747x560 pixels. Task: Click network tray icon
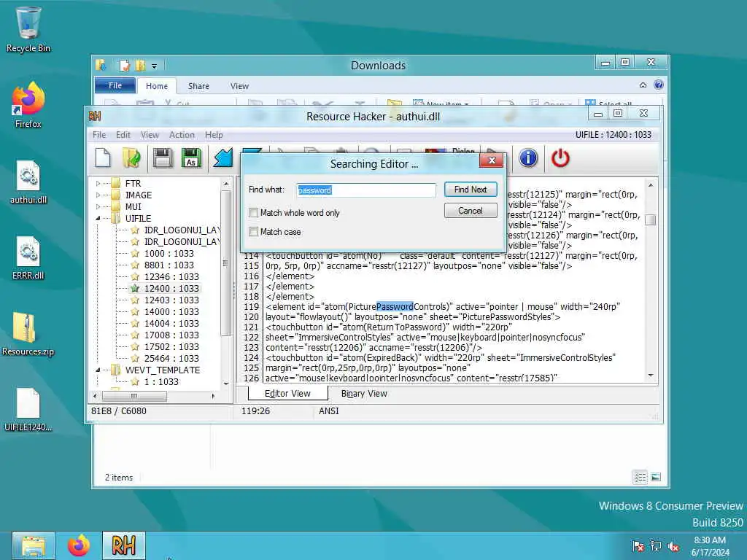pos(656,546)
